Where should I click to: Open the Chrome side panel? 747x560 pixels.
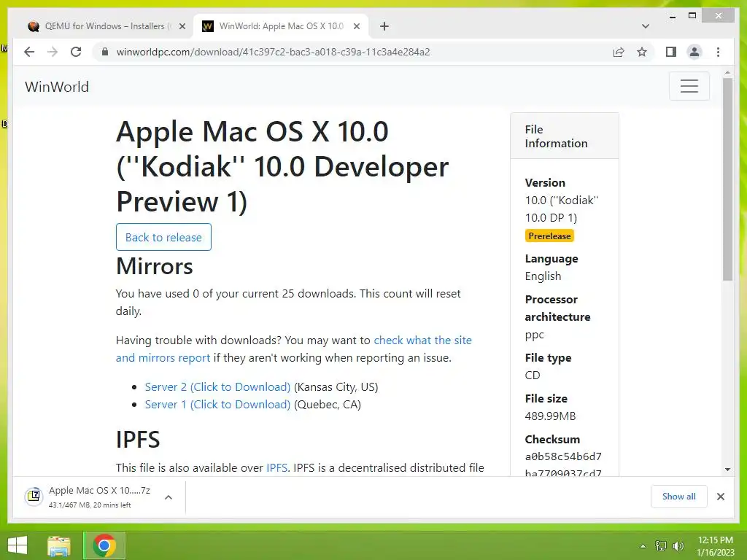(671, 52)
